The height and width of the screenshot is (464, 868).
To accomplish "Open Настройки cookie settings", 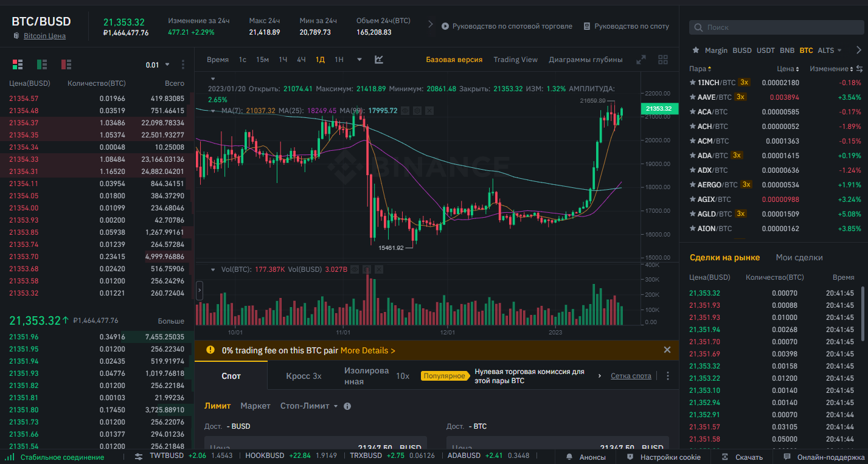I will point(664,457).
